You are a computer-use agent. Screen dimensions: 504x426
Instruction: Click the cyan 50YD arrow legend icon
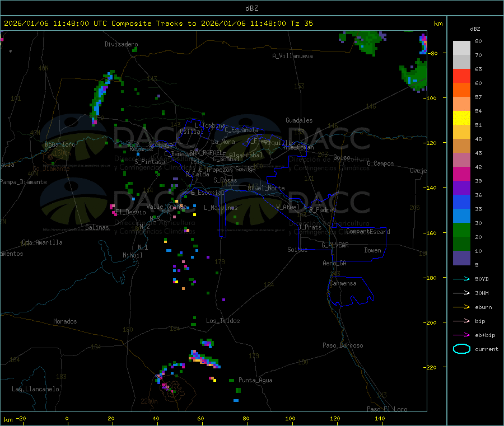tap(461, 279)
